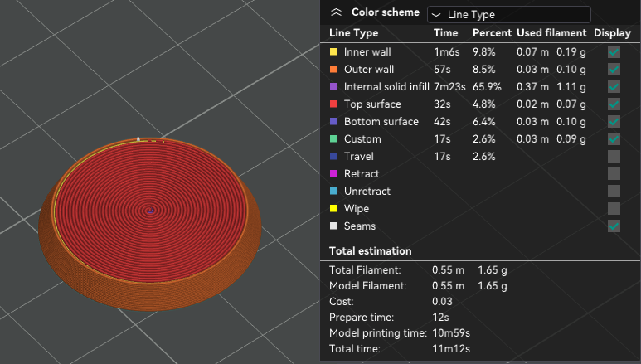Click the Outer wall orange color swatch
The image size is (641, 364).
tap(333, 69)
